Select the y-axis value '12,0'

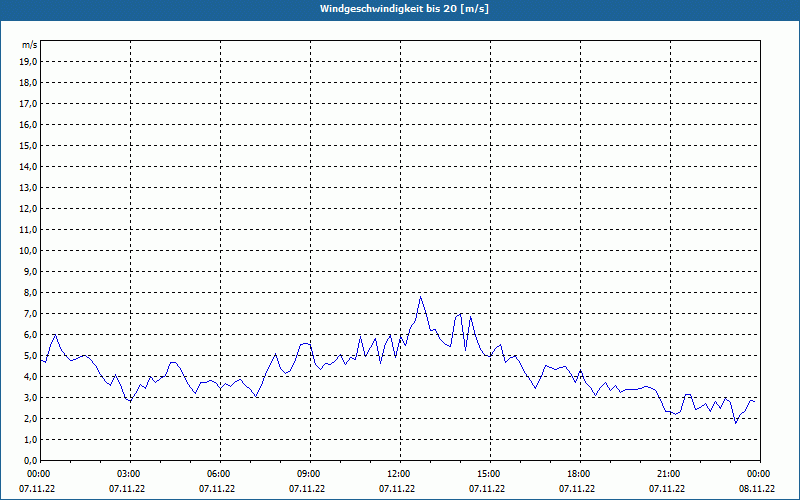pos(29,209)
